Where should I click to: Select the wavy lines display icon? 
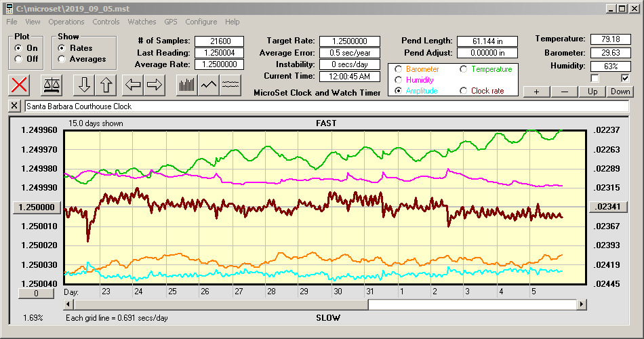pos(230,85)
